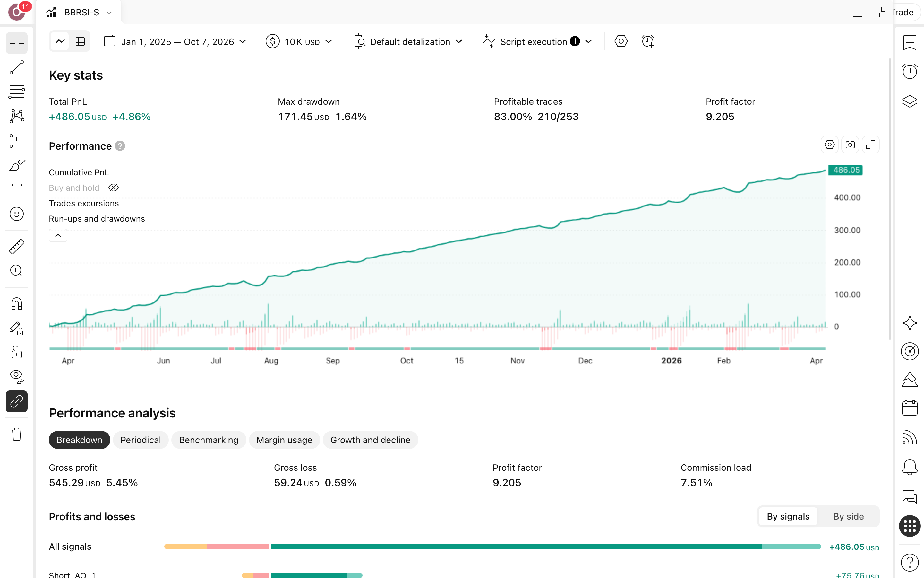Open the date range dropdown

tap(175, 41)
